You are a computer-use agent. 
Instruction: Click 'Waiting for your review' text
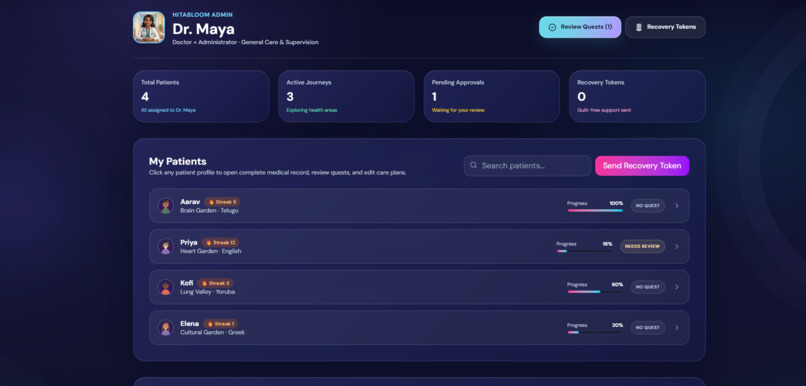pyautogui.click(x=458, y=110)
